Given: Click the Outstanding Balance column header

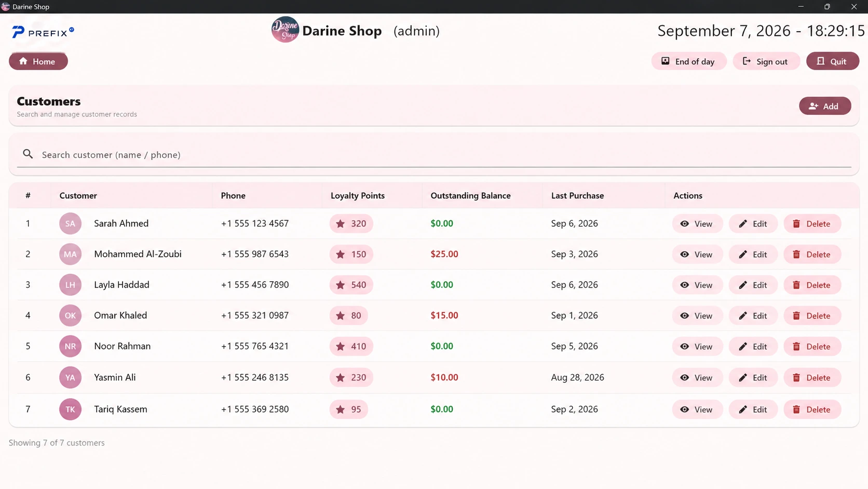Looking at the screenshot, I should tap(470, 195).
